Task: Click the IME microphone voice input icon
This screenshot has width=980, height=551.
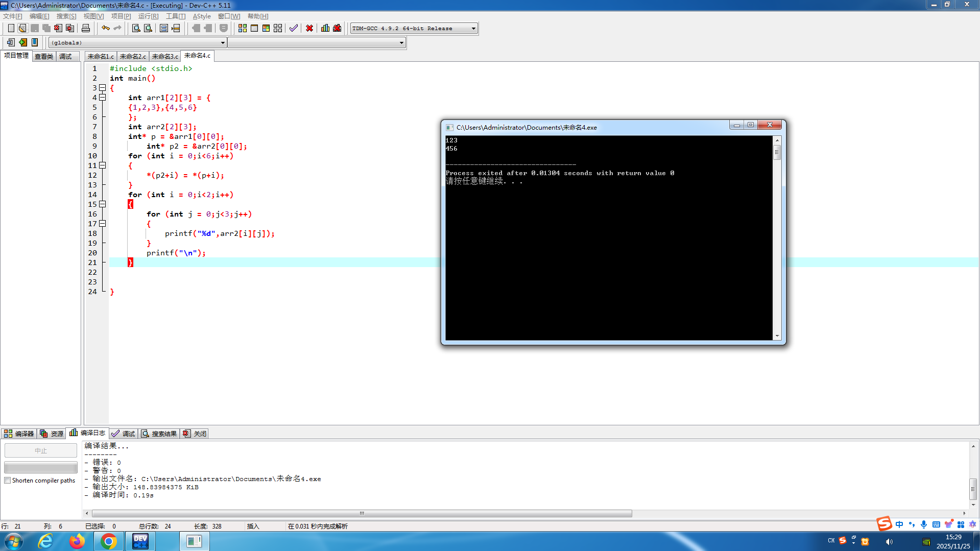Action: pyautogui.click(x=924, y=524)
